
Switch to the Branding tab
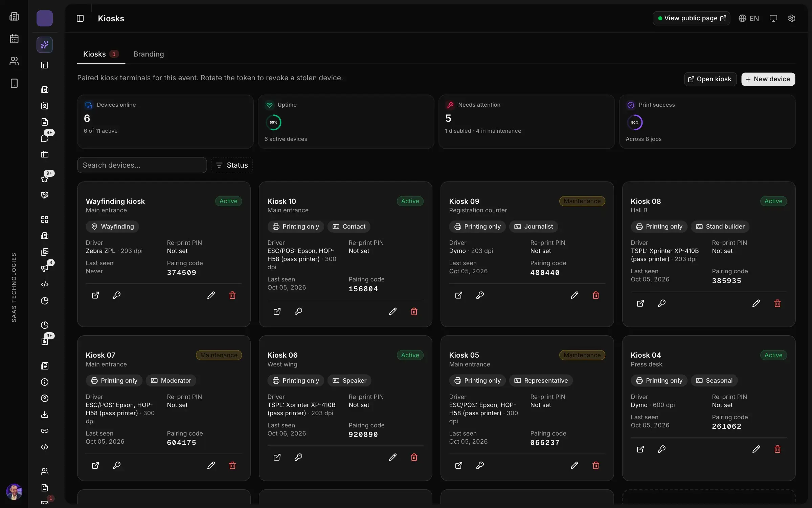click(x=149, y=54)
